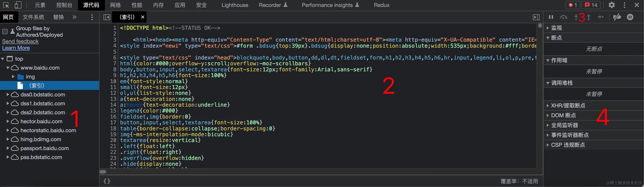Expand 全局监听器 section
644x187 pixels.
(594, 125)
